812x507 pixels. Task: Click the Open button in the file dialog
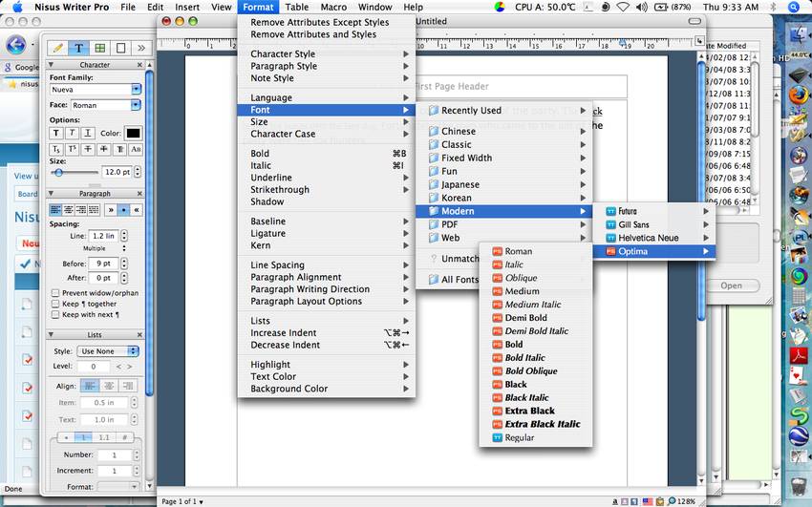pyautogui.click(x=731, y=285)
